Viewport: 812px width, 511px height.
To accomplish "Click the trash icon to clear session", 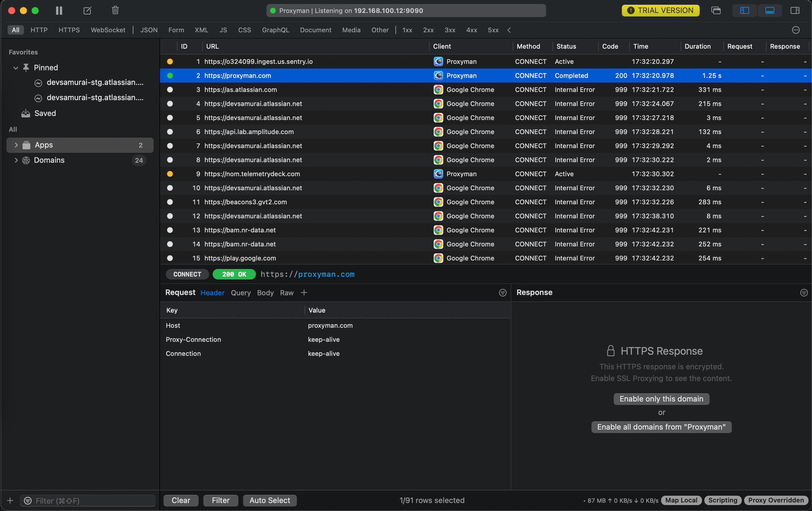I will tap(115, 10).
